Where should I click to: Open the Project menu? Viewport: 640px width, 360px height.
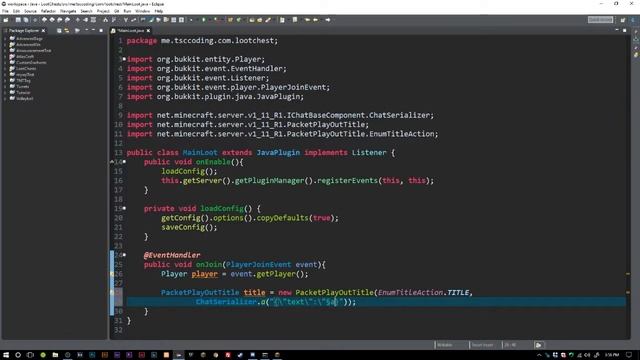pyautogui.click(x=103, y=11)
